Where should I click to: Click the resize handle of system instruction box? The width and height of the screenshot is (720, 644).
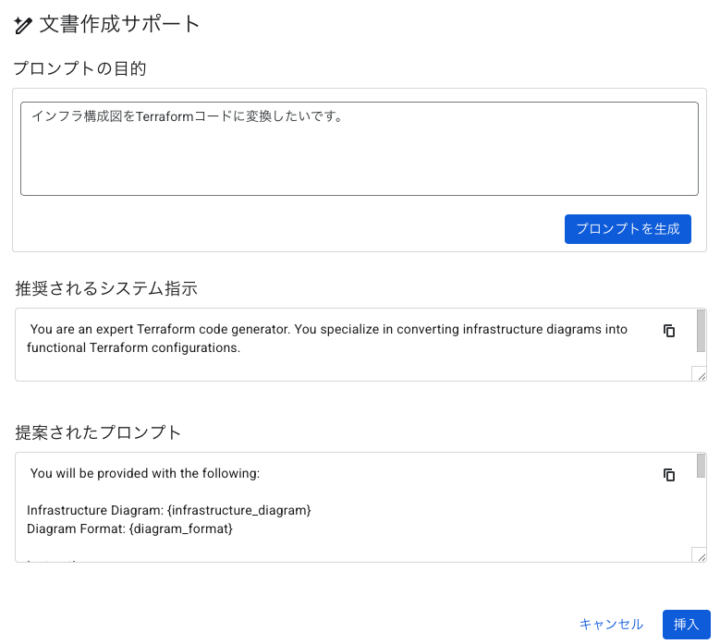700,375
